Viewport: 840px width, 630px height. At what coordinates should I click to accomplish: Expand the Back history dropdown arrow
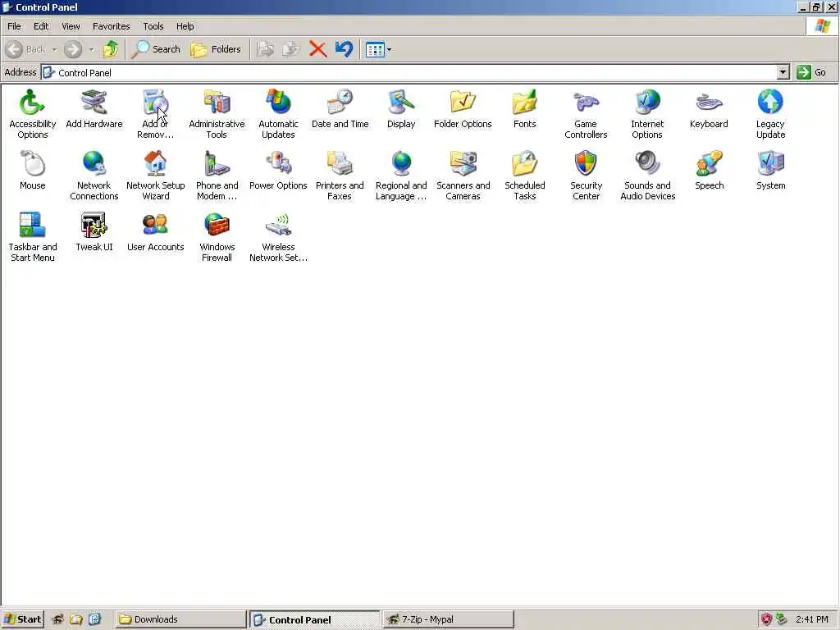pos(55,49)
